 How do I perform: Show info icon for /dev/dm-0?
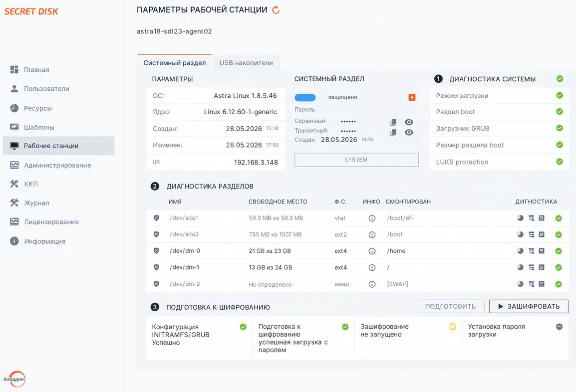(x=372, y=251)
